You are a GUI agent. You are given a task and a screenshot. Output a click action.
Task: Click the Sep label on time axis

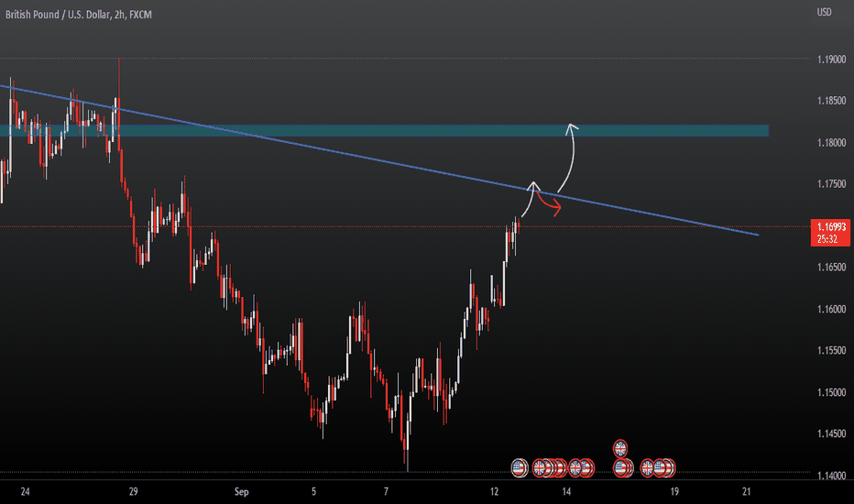pyautogui.click(x=241, y=491)
